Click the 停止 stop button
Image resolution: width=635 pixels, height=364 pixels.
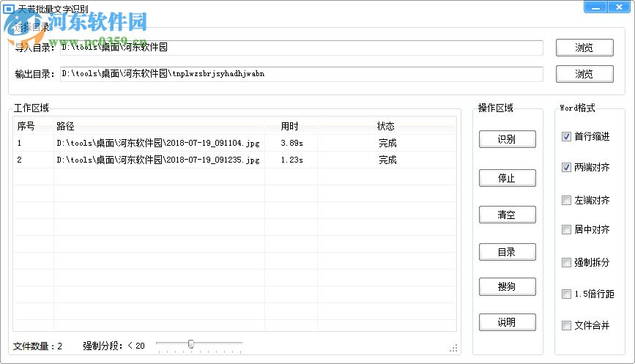point(507,178)
